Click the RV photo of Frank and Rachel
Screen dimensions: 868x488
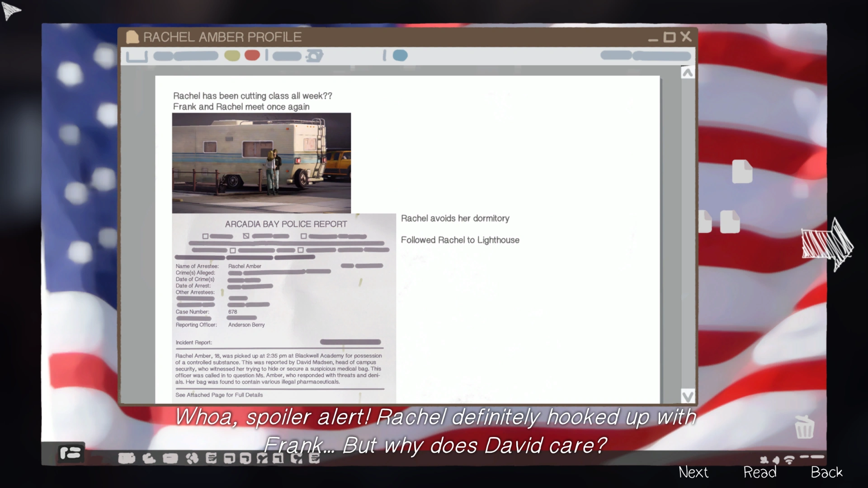pyautogui.click(x=261, y=163)
